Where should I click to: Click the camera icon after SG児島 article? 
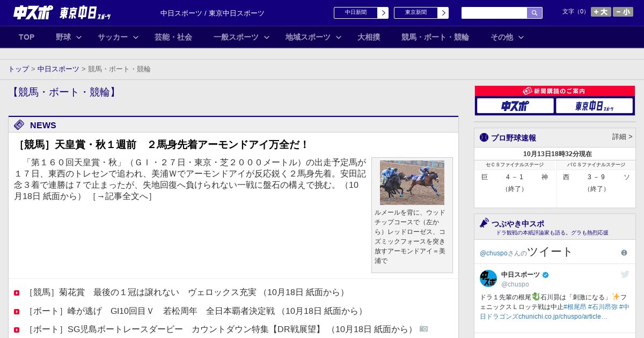(424, 329)
